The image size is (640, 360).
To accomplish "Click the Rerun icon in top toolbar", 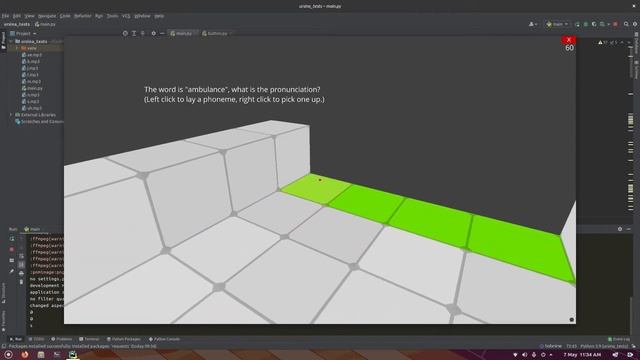I will coord(577,24).
